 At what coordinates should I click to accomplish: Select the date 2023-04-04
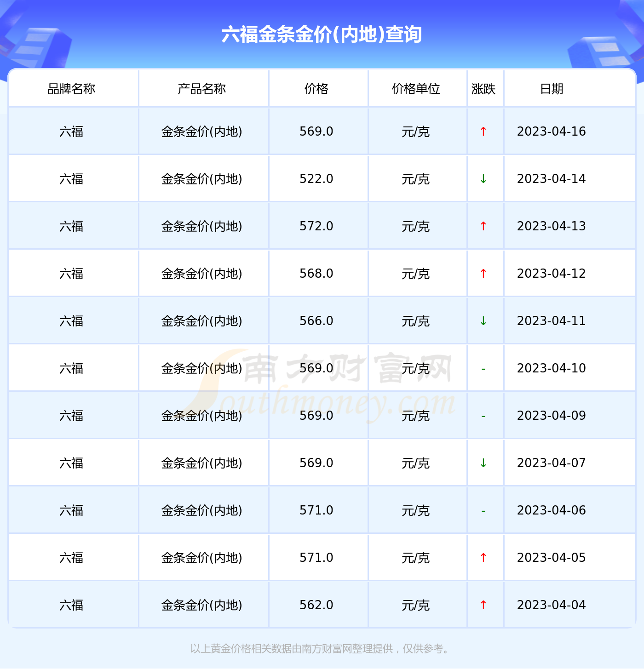point(552,605)
